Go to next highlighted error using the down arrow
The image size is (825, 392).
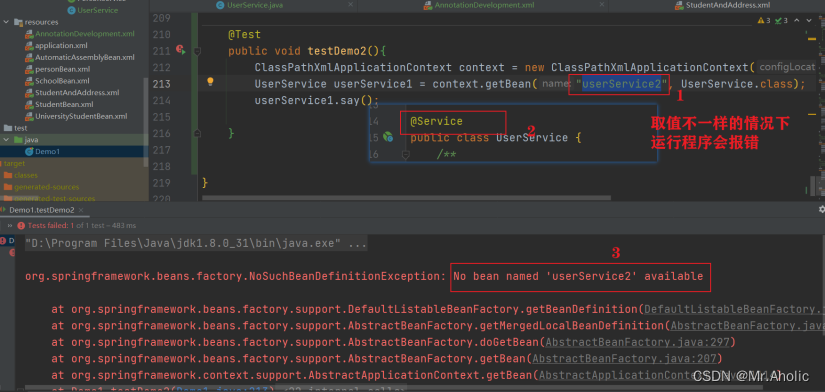(810, 21)
